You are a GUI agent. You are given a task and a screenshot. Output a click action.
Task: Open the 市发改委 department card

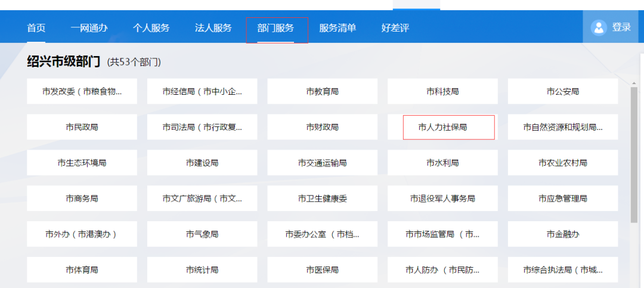pyautogui.click(x=82, y=91)
